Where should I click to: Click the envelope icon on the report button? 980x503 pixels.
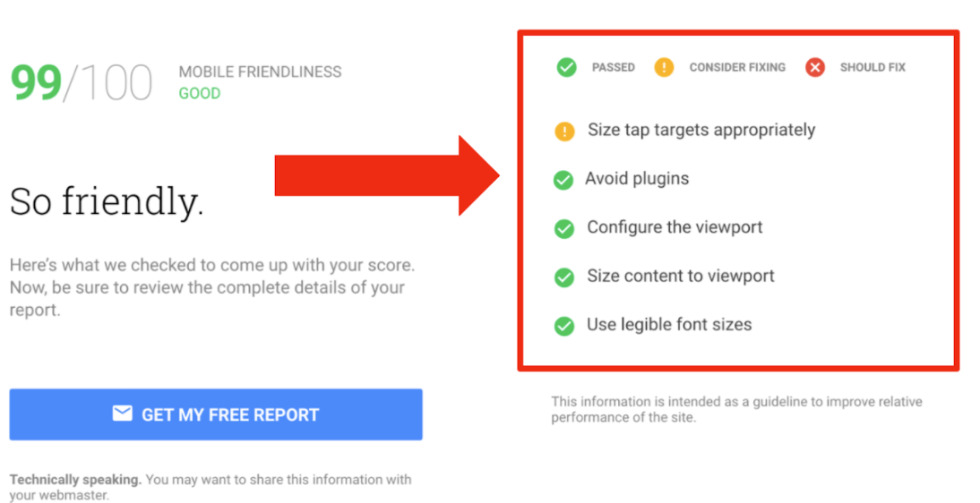pos(122,413)
